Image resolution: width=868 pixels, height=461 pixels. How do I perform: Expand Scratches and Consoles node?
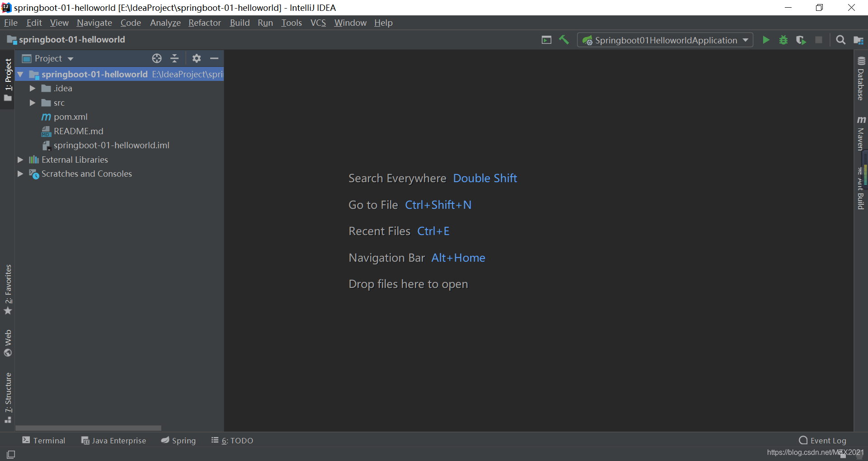20,174
